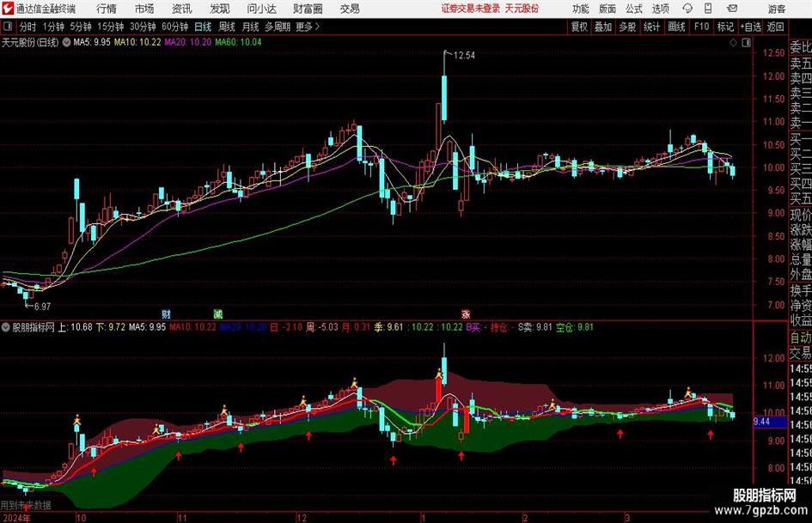
Task: Switch to 1分钟 chart period
Action: (53, 27)
